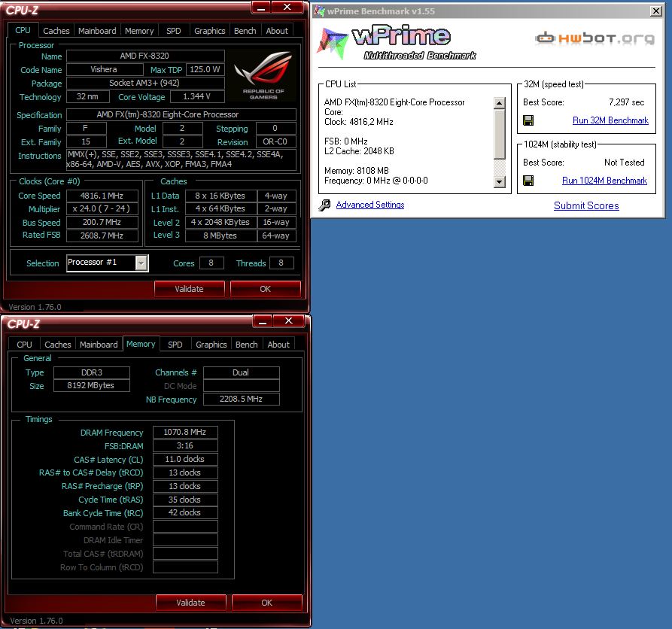This screenshot has height=629, width=672.
Task: Click the Cycle Time (tRAS) value 35 clocks
Action: coord(185,500)
